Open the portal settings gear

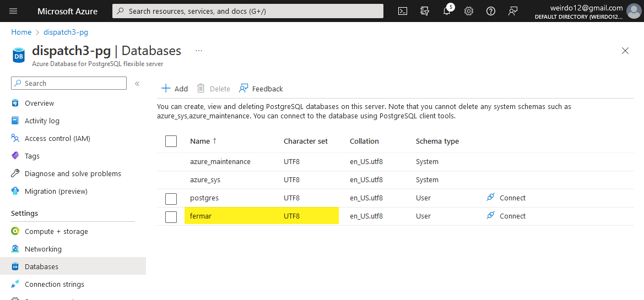coord(469,11)
